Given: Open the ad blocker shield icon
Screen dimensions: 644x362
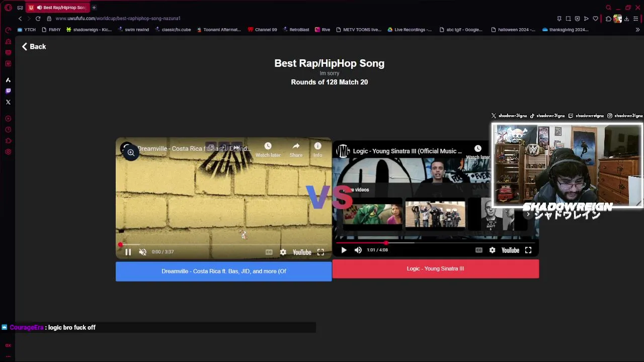Looking at the screenshot, I should pyautogui.click(x=577, y=19).
